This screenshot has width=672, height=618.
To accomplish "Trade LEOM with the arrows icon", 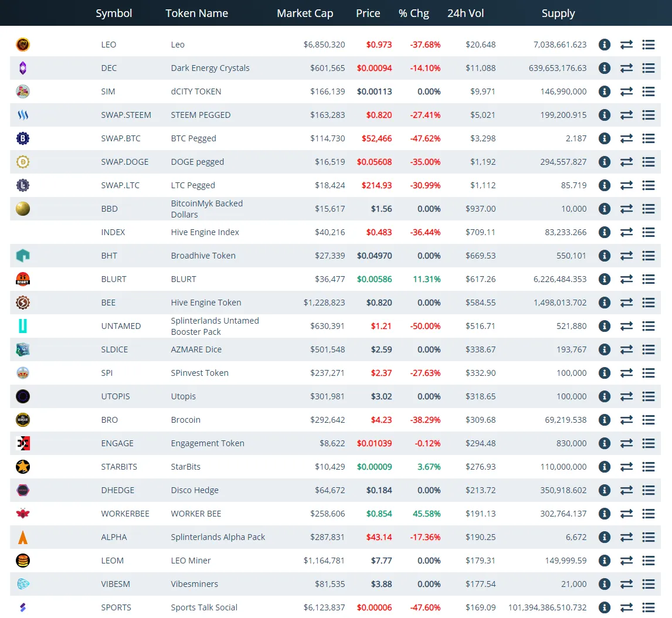I will tap(627, 561).
